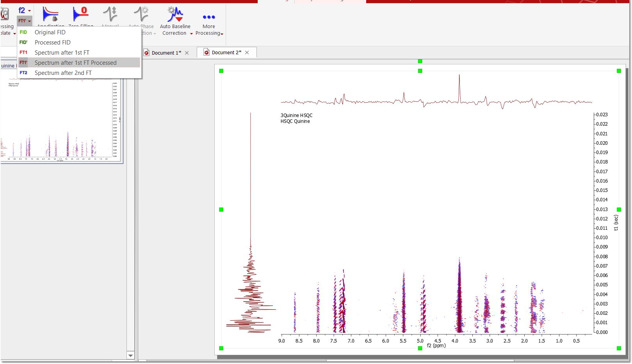Click the Manual phase correction icon

click(110, 14)
